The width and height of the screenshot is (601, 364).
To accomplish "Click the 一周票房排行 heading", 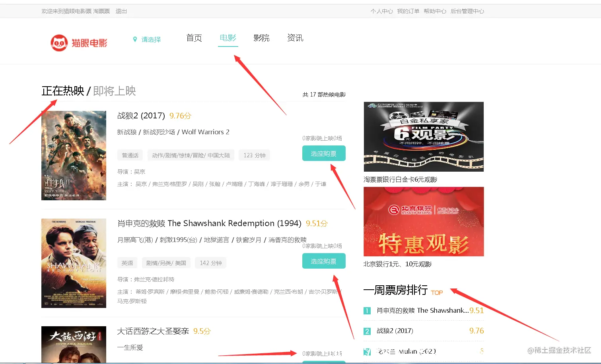I will pyautogui.click(x=395, y=290).
